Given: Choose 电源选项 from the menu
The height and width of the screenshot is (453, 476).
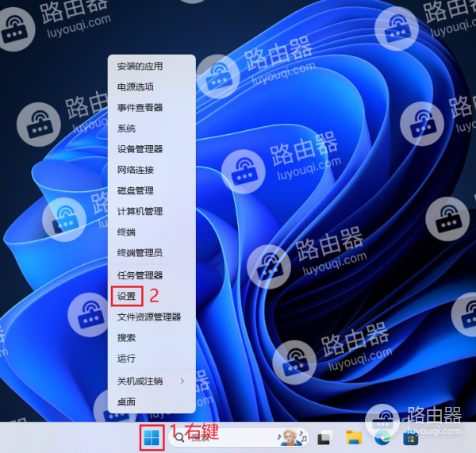Looking at the screenshot, I should point(152,86).
